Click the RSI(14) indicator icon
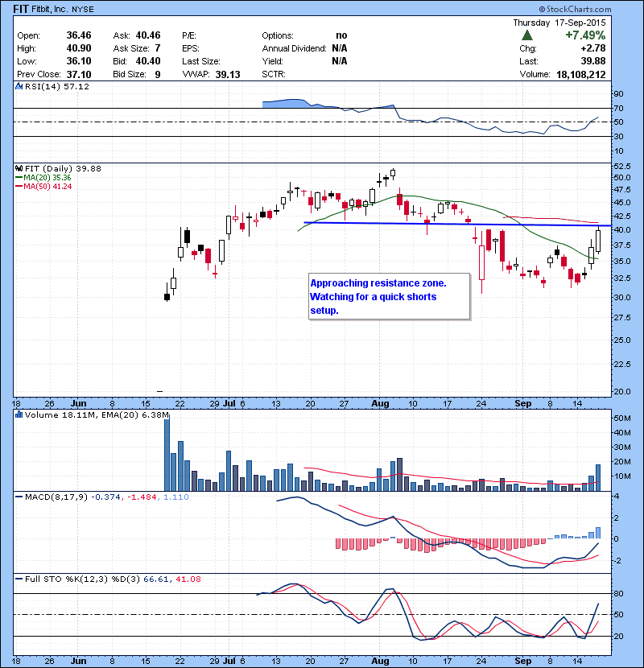Image resolution: width=644 pixels, height=668 pixels. coord(19,86)
